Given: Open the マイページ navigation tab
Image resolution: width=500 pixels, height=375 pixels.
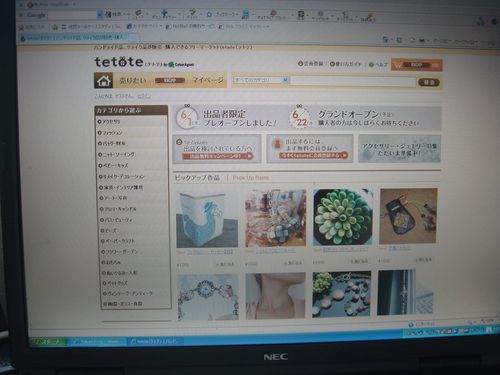Looking at the screenshot, I should tap(208, 80).
